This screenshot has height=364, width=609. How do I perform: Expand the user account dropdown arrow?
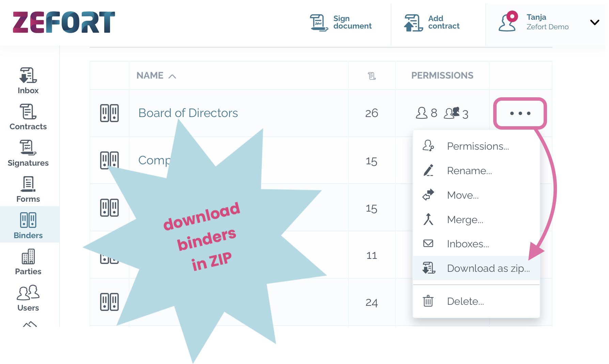click(x=595, y=22)
